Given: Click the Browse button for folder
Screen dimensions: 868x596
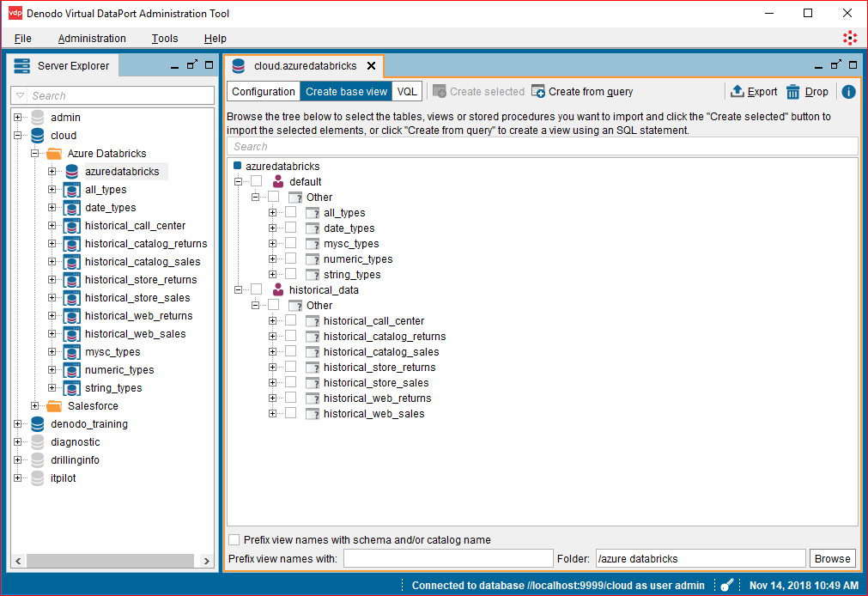Looking at the screenshot, I should (x=832, y=558).
